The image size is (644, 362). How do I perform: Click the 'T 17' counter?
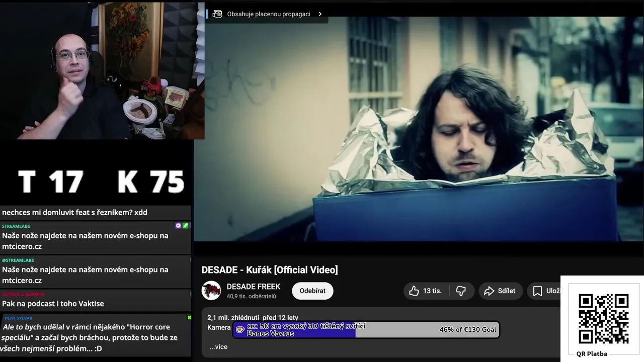click(50, 182)
